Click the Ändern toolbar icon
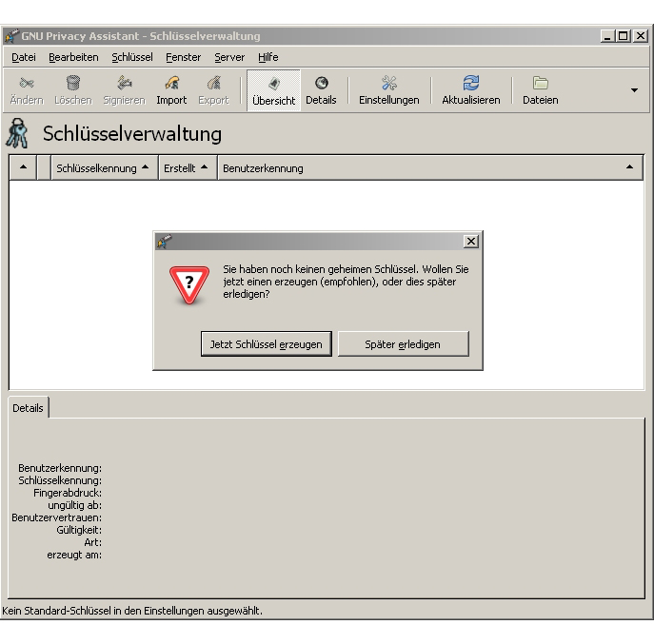Viewport: 654px width, 644px height. pyautogui.click(x=27, y=90)
